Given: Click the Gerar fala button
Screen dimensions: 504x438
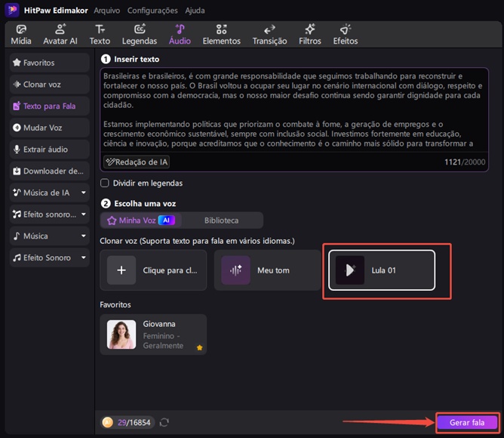Looking at the screenshot, I should click(x=467, y=422).
